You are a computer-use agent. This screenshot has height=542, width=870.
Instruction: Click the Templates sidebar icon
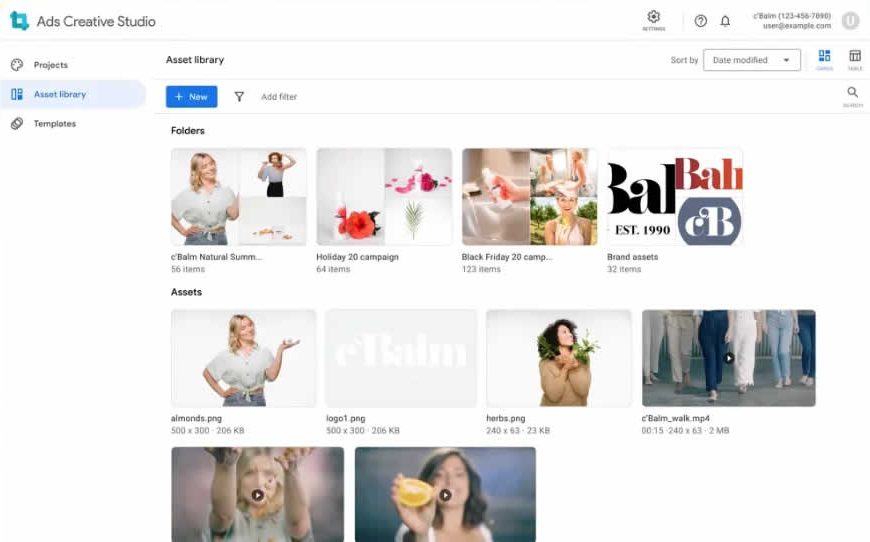click(x=17, y=124)
